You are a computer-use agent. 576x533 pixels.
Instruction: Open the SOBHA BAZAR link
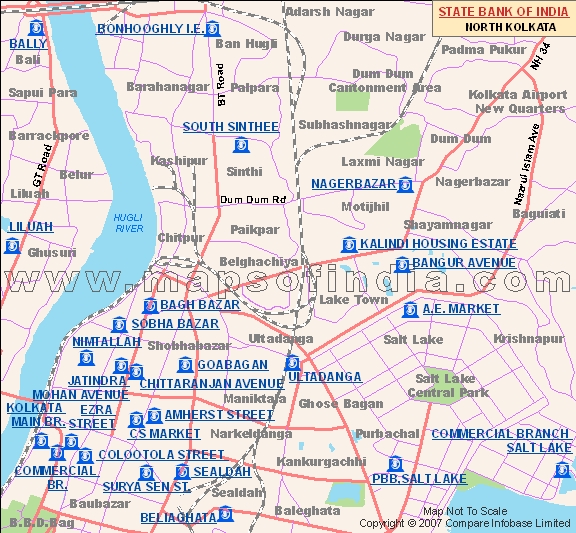[175, 324]
